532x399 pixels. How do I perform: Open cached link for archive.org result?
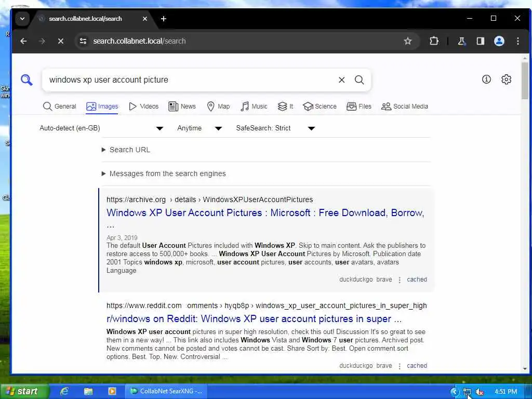coord(417,280)
